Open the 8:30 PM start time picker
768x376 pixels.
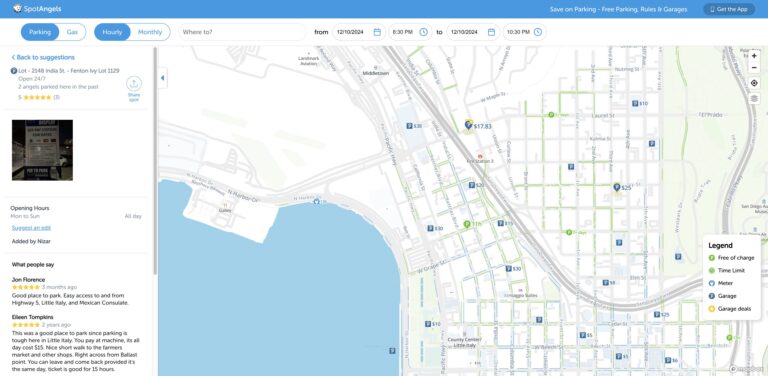(410, 32)
